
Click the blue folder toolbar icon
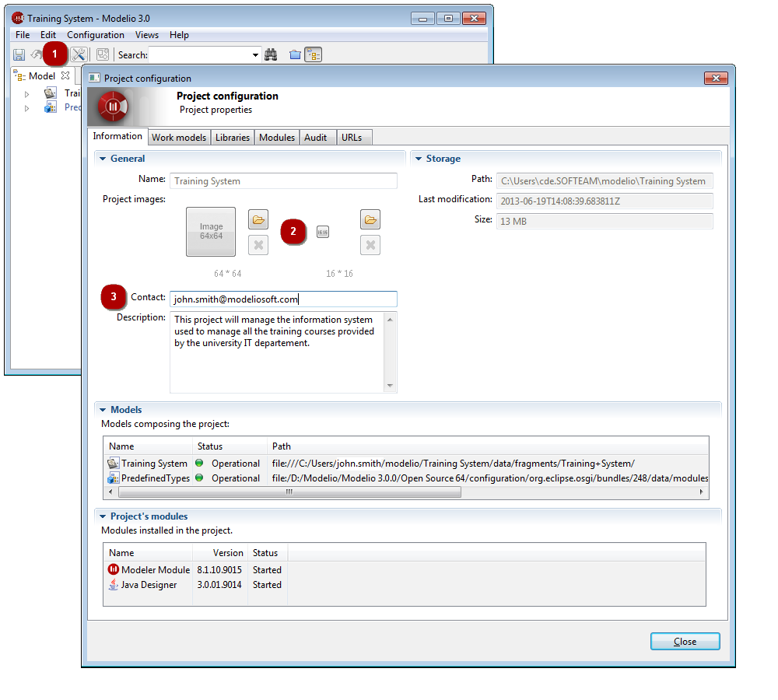[x=295, y=54]
